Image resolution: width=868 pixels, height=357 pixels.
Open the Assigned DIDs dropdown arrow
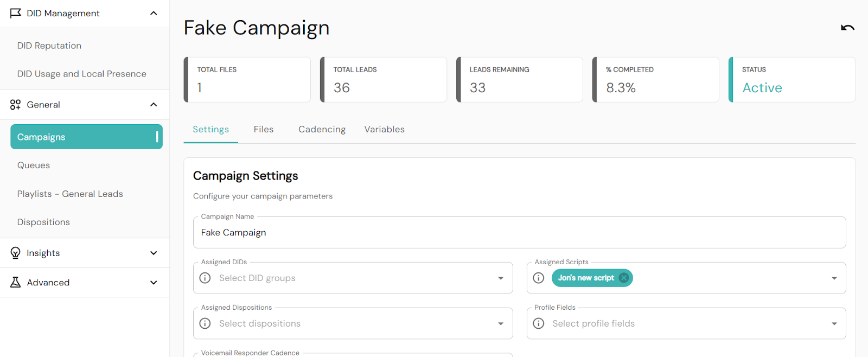[501, 278]
